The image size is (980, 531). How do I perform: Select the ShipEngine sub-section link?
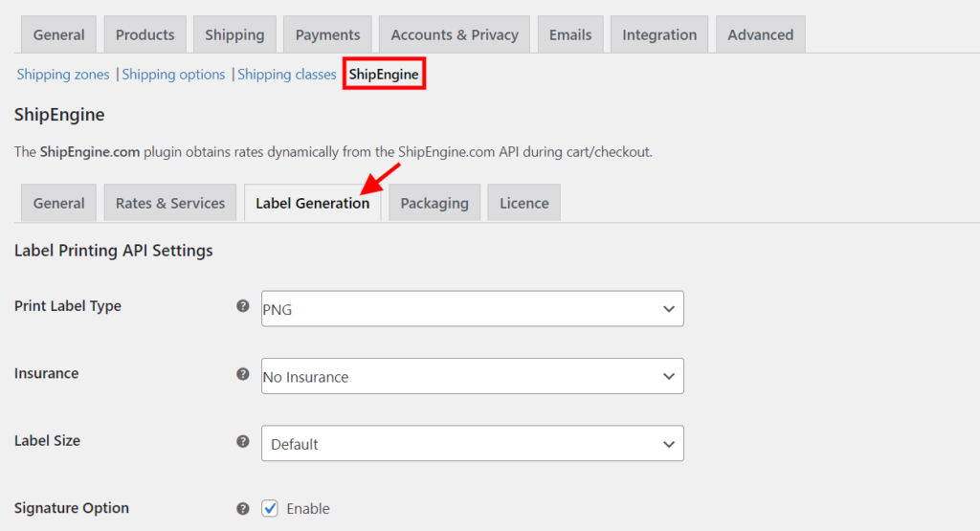384,75
